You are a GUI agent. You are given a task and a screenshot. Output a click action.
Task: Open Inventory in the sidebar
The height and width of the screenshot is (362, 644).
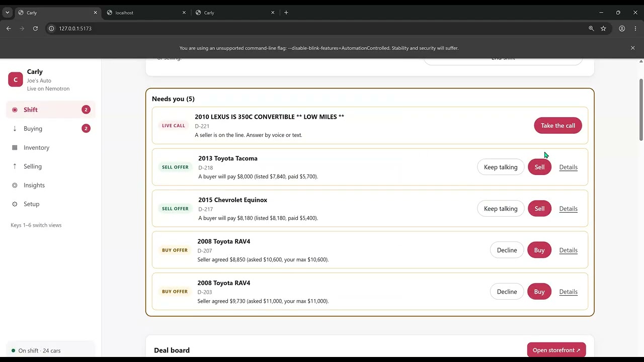pos(50,147)
